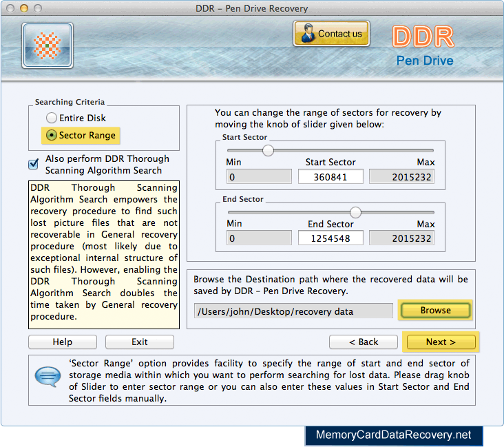Click the Start Sector Min field
Viewport: 504px width, 447px height.
coord(259,176)
